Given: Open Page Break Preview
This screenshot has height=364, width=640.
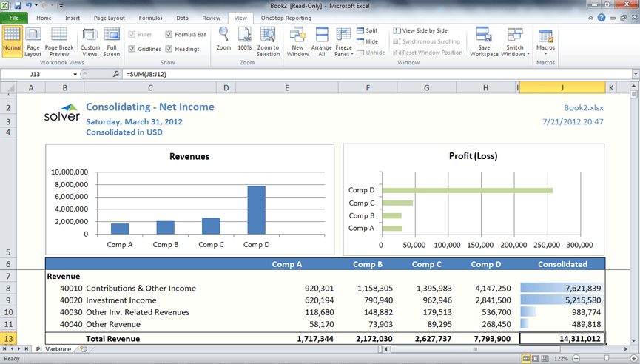Looking at the screenshot, I should pyautogui.click(x=59, y=41).
